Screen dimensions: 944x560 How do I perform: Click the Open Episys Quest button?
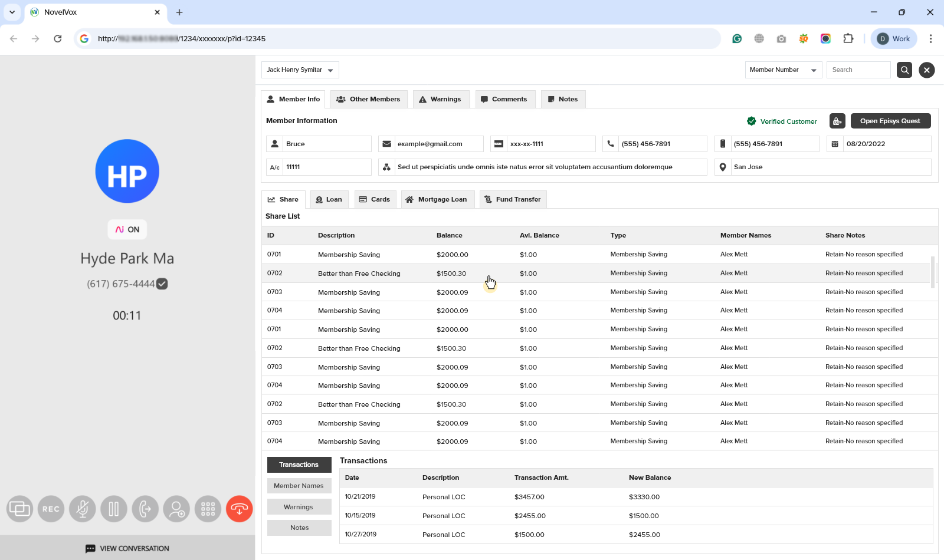[890, 121]
